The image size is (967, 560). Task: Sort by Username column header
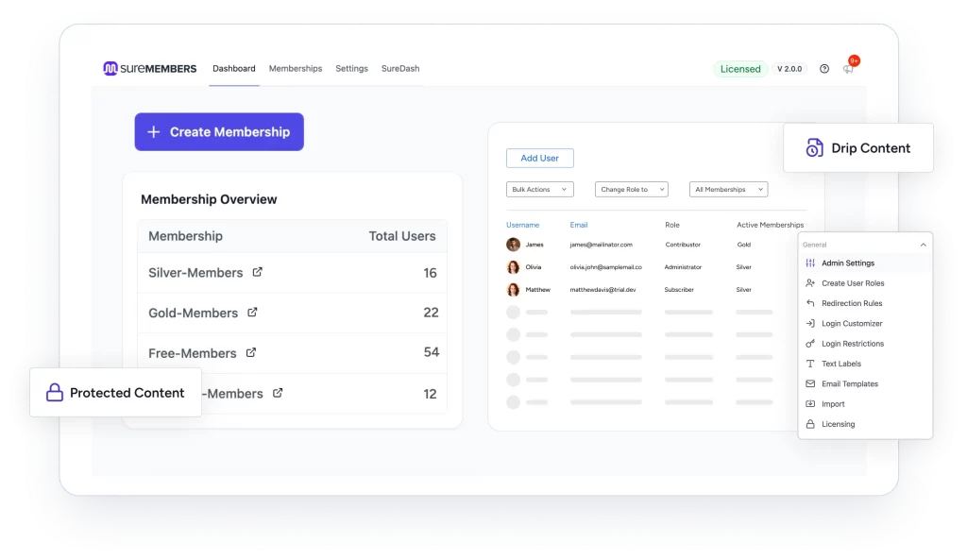tap(522, 225)
